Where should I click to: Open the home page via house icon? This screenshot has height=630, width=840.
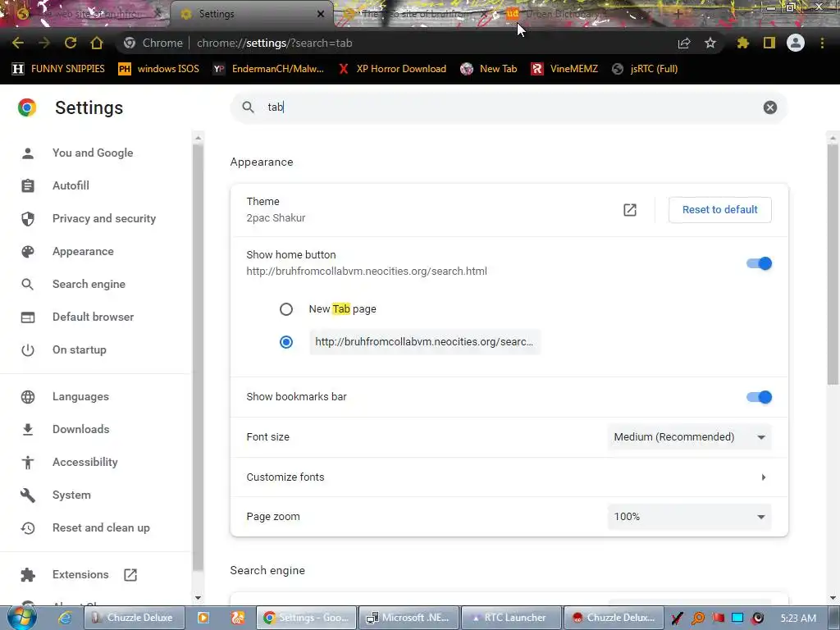point(97,43)
